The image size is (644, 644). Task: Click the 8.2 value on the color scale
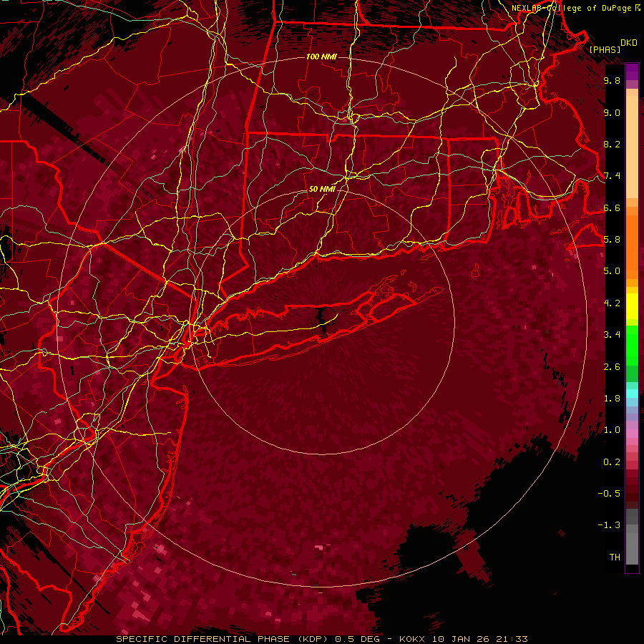tap(612, 144)
